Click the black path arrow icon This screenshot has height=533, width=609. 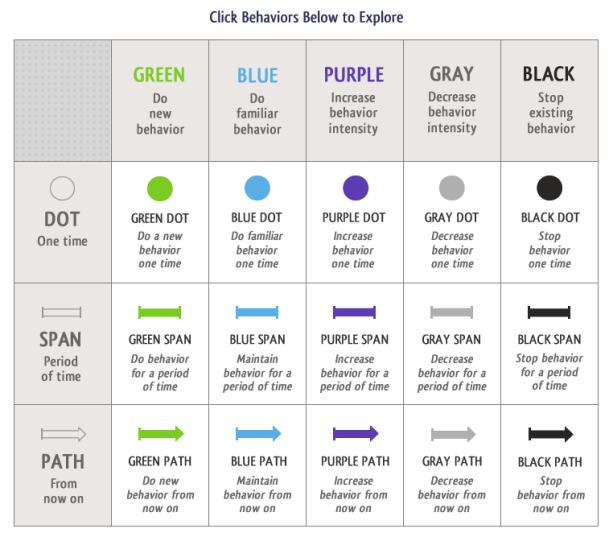(550, 434)
